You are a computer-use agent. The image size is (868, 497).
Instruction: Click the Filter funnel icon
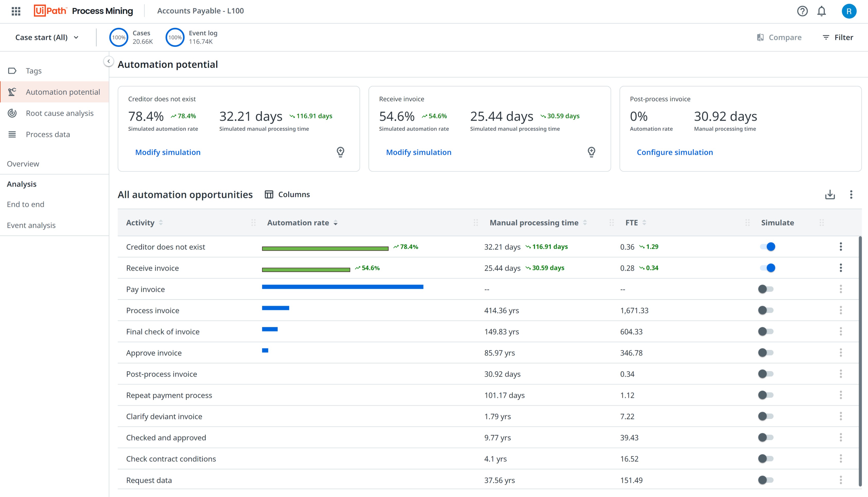pos(826,37)
